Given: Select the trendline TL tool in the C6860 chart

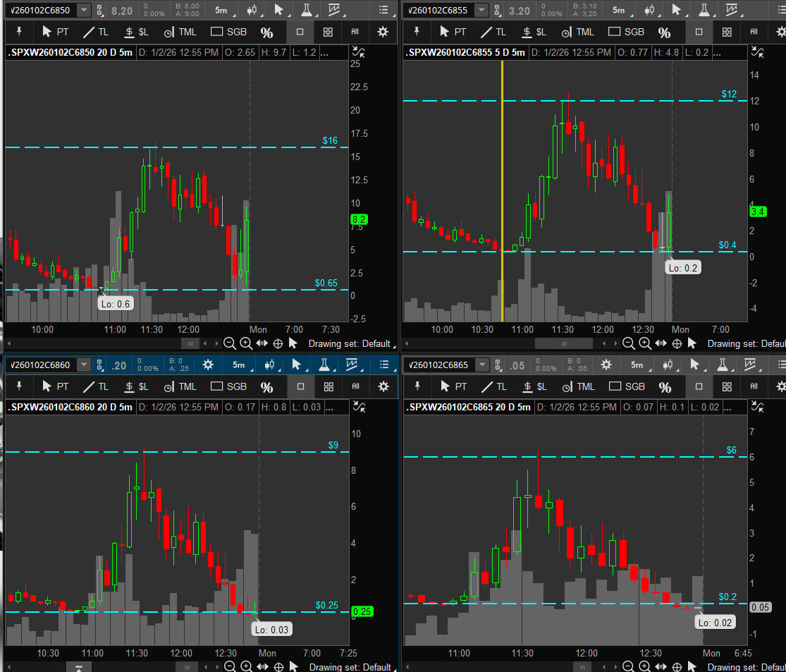Looking at the screenshot, I should (97, 386).
